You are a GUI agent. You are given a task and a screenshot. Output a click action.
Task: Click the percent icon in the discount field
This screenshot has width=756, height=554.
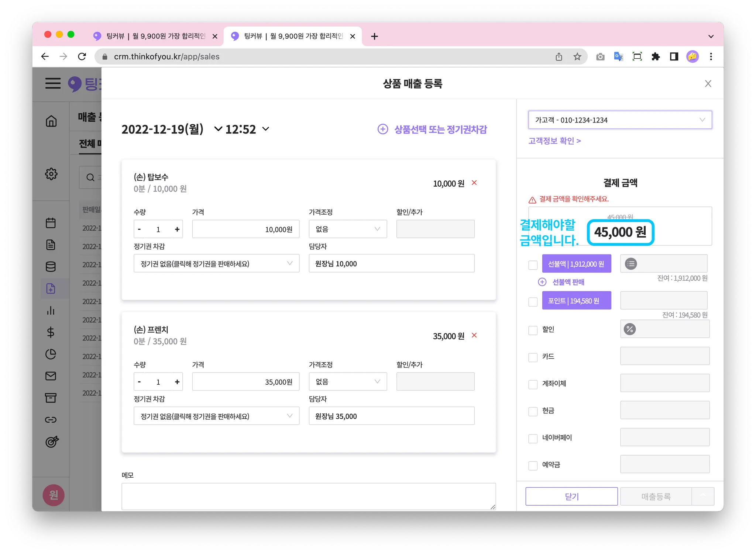(x=630, y=329)
